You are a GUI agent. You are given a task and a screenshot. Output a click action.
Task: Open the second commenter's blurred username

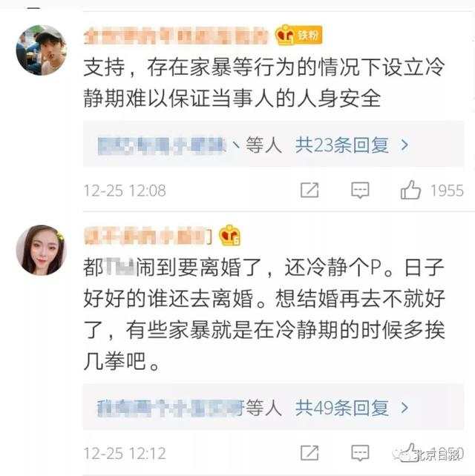point(148,236)
